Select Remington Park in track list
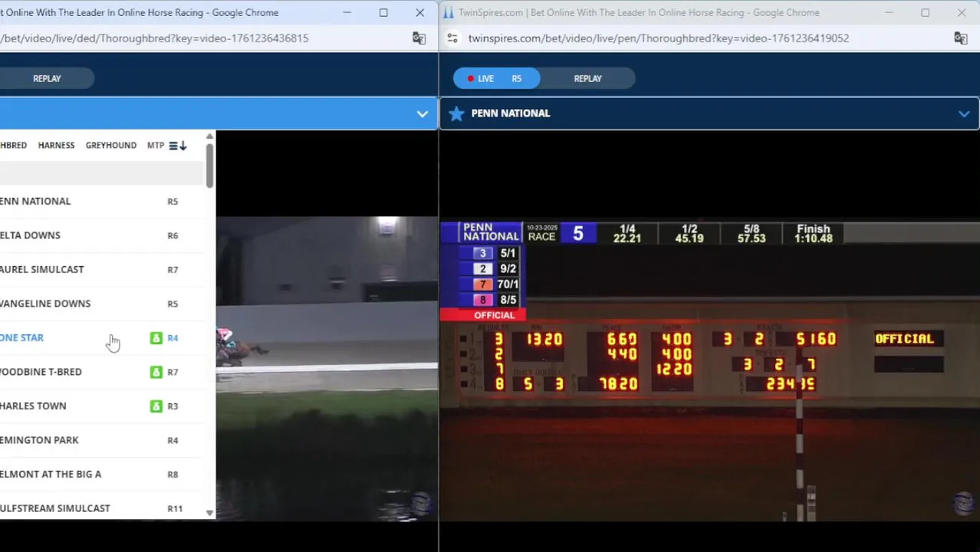The image size is (980, 552). coord(102,440)
